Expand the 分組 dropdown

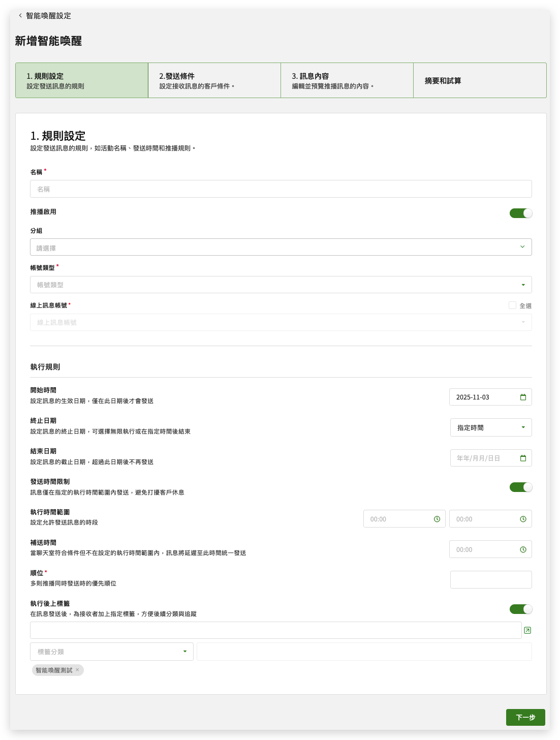[x=281, y=247]
